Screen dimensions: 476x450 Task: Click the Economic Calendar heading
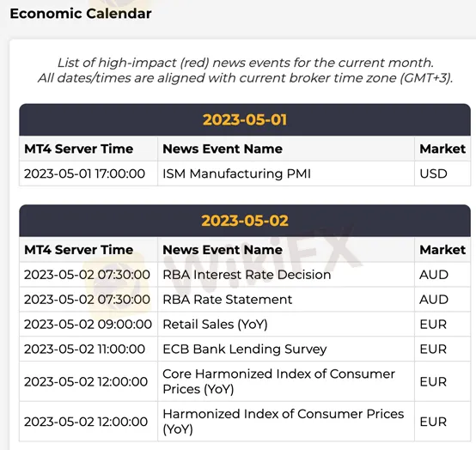pyautogui.click(x=81, y=14)
